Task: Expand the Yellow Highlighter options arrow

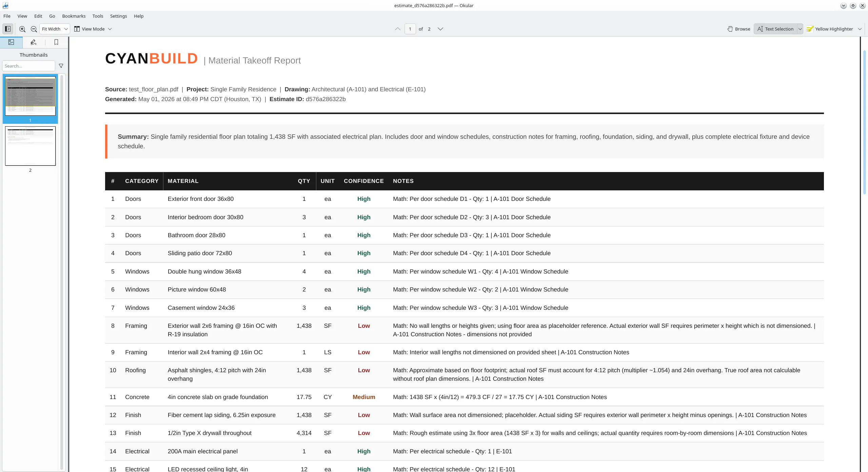Action: click(860, 29)
